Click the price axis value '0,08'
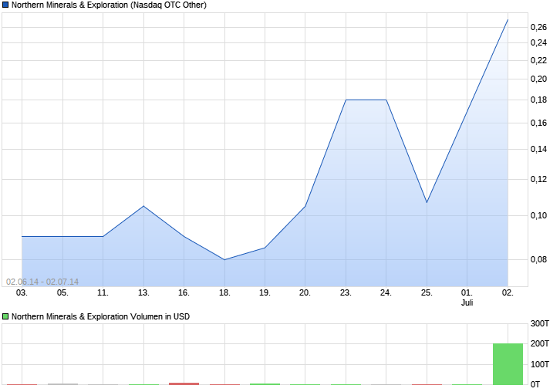 pos(538,260)
